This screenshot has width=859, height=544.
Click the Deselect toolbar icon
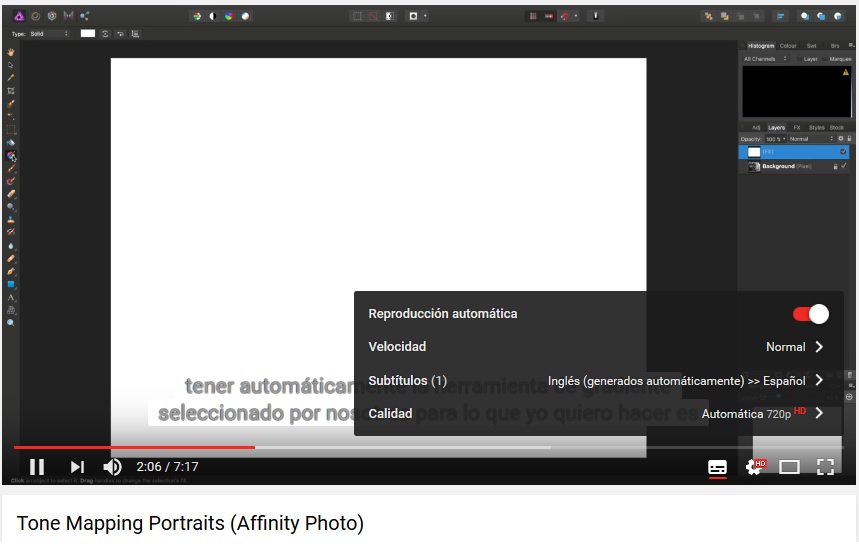click(373, 16)
